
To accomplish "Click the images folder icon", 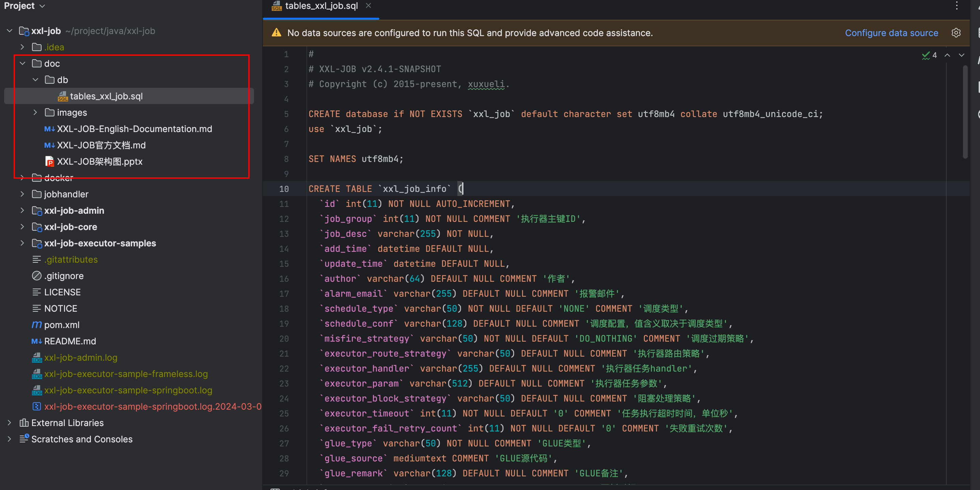I will tap(49, 113).
